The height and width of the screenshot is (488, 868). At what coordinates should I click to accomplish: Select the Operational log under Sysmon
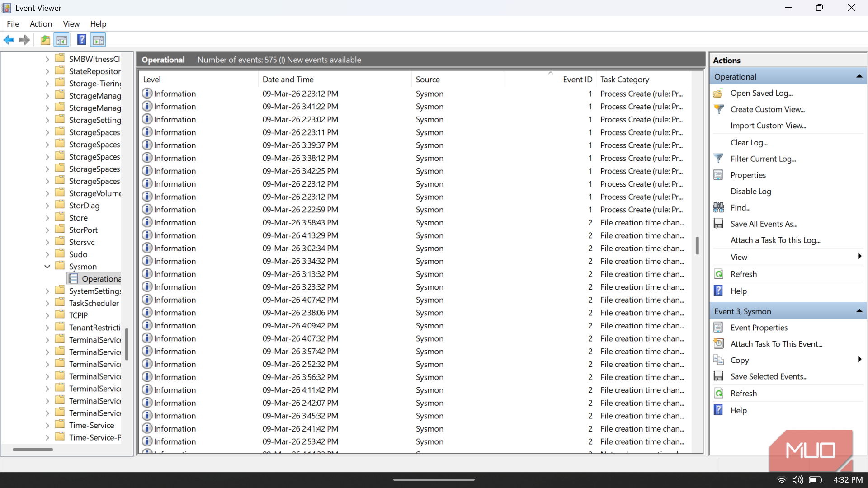tap(95, 279)
